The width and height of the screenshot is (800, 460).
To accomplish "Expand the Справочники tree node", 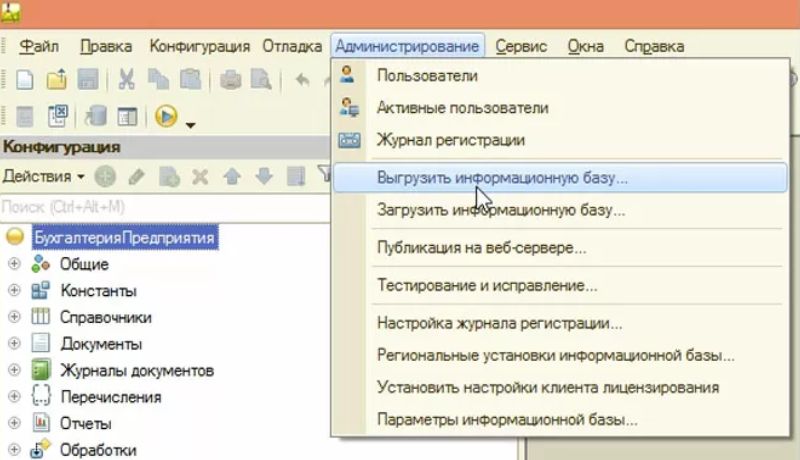I will point(14,317).
